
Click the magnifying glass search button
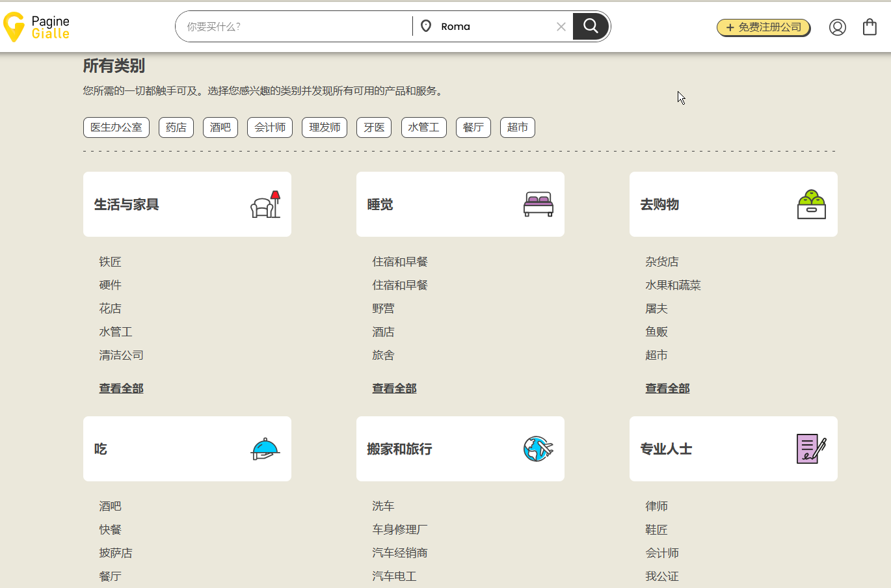[591, 26]
